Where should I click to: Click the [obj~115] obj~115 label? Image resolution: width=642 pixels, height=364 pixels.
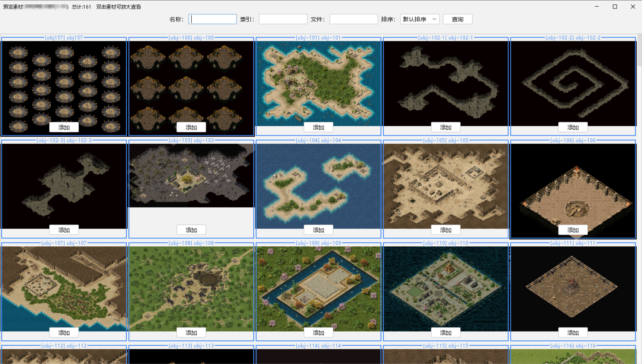coord(446,345)
